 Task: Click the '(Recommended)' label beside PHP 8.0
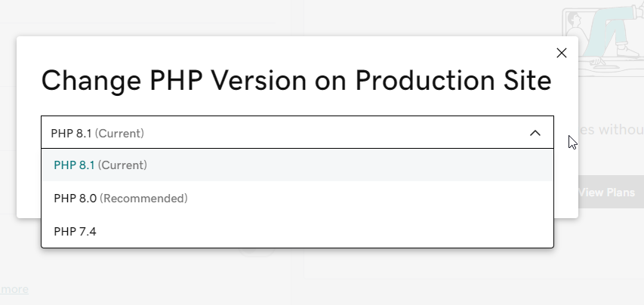coord(143,199)
